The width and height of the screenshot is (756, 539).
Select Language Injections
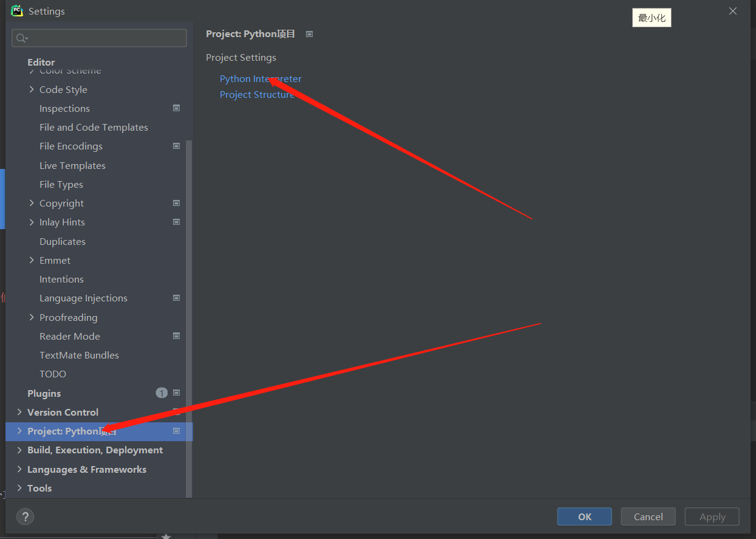pyautogui.click(x=83, y=298)
